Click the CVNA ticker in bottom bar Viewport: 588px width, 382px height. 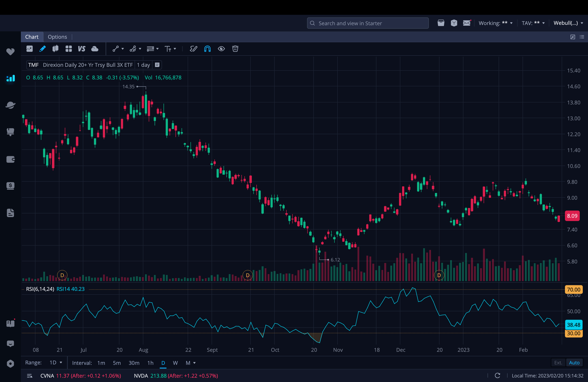tap(47, 375)
